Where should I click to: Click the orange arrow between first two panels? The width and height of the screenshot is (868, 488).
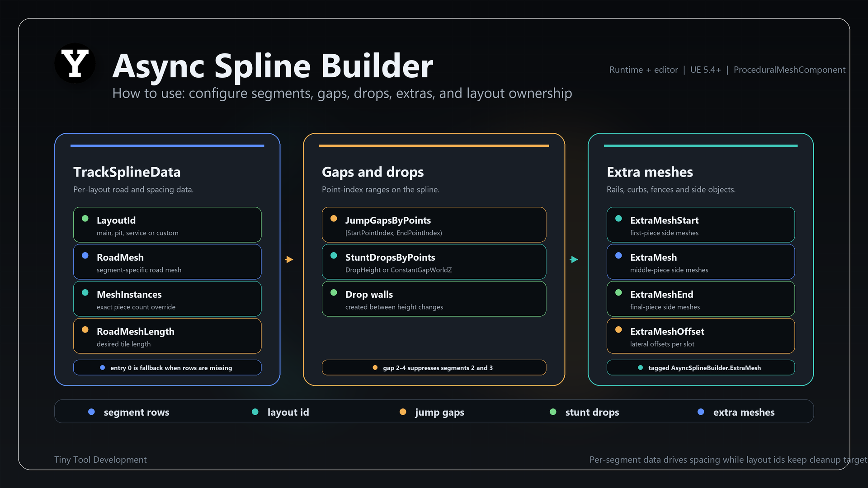[x=289, y=259]
